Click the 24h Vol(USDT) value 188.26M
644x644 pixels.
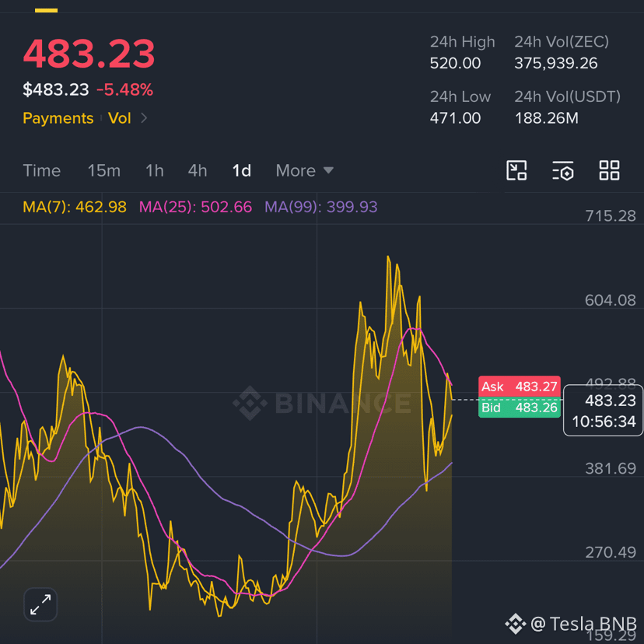point(546,118)
